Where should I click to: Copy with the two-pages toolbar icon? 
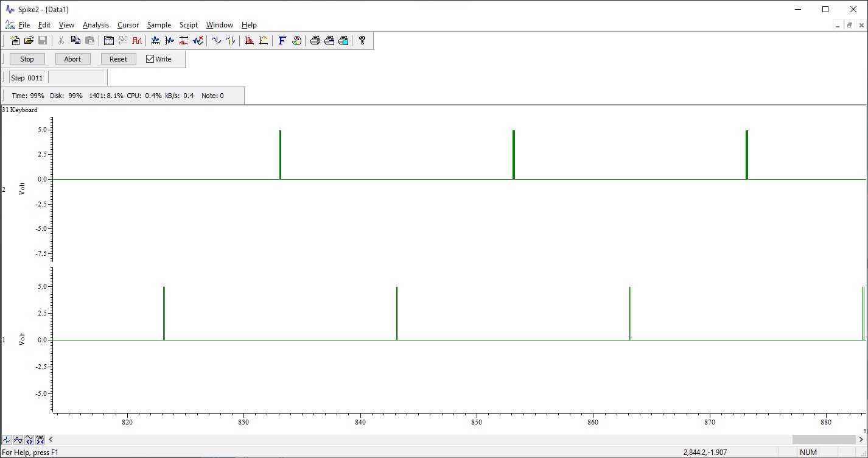(75, 41)
